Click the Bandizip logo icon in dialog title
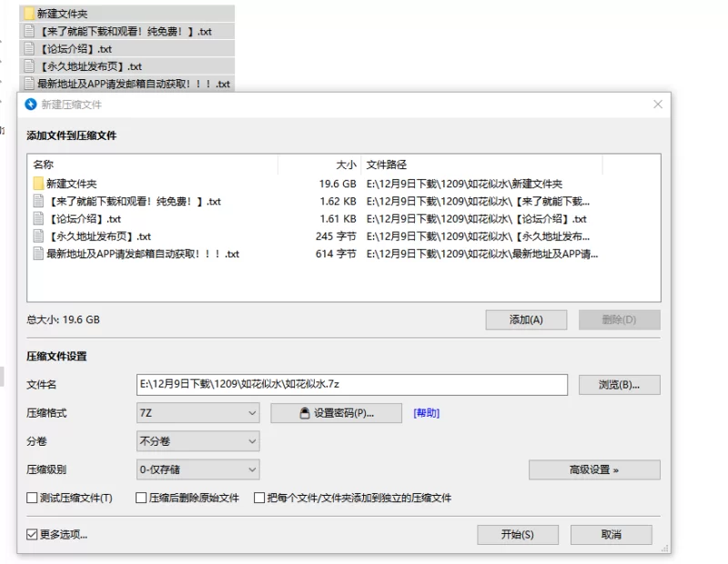The height and width of the screenshot is (564, 728). pyautogui.click(x=31, y=105)
